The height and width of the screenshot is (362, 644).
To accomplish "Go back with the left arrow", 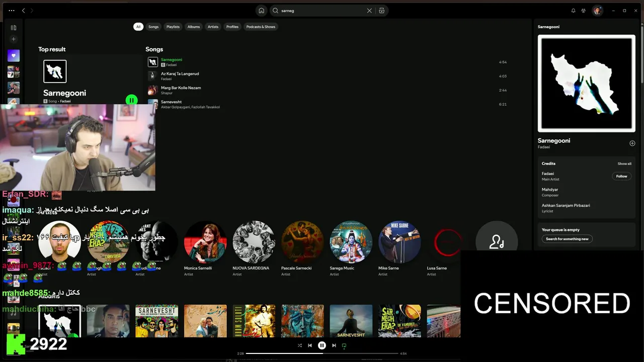I will click(23, 11).
